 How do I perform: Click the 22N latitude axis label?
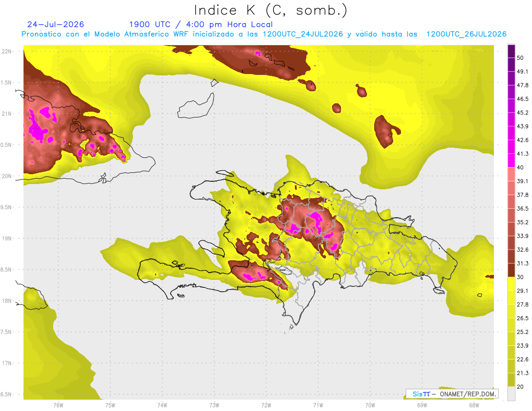[x=7, y=51]
